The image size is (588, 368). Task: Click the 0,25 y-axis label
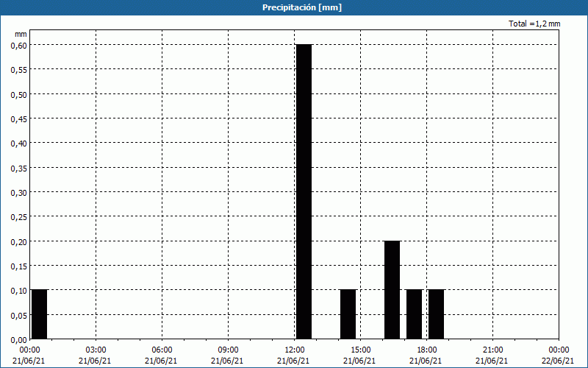[19, 216]
